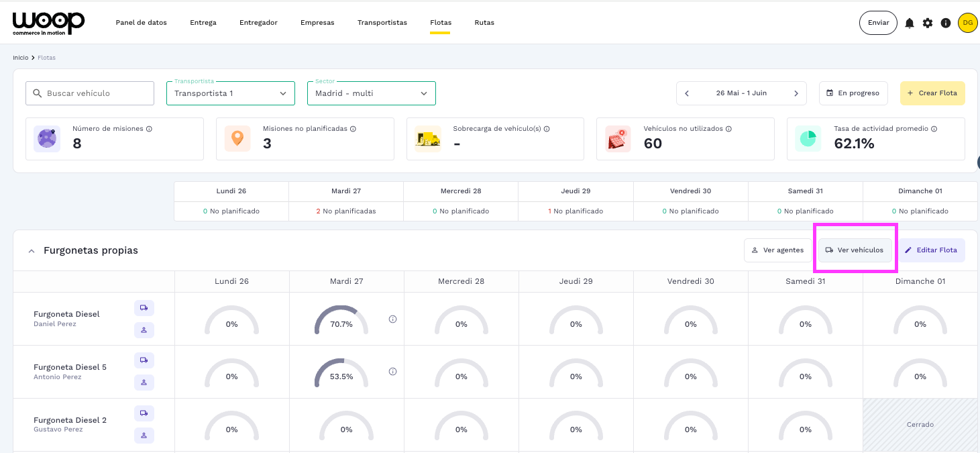Go to previous week with left arrow

687,93
